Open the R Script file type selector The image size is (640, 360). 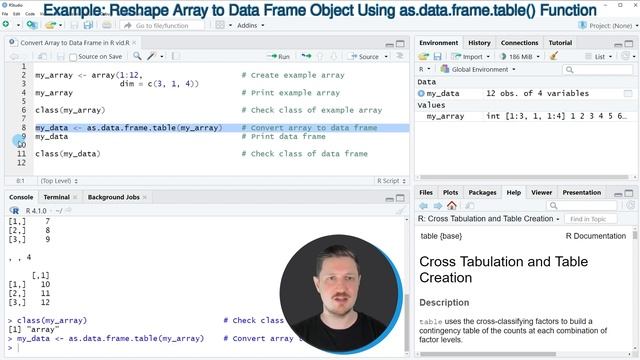pyautogui.click(x=391, y=181)
